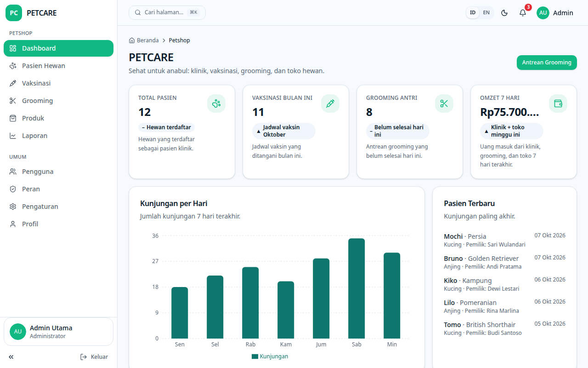Click the scissors icon on Grooming Antri card

[x=444, y=103]
